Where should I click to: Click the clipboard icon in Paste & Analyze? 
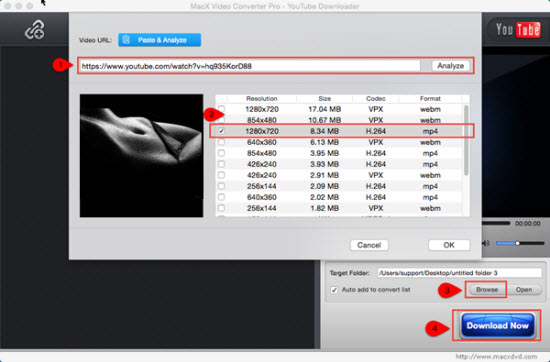point(126,40)
